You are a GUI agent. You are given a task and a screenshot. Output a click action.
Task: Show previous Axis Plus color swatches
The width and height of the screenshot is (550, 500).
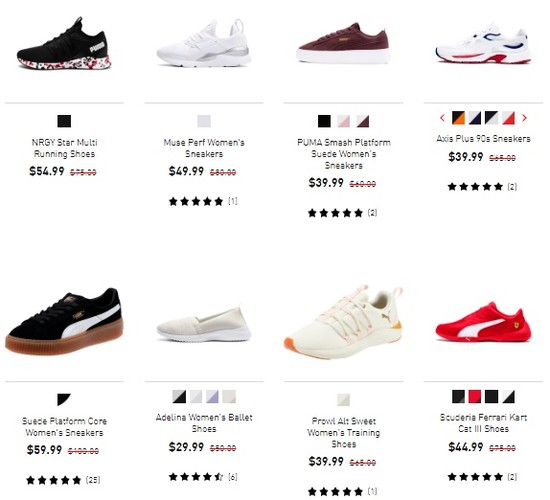pyautogui.click(x=442, y=118)
